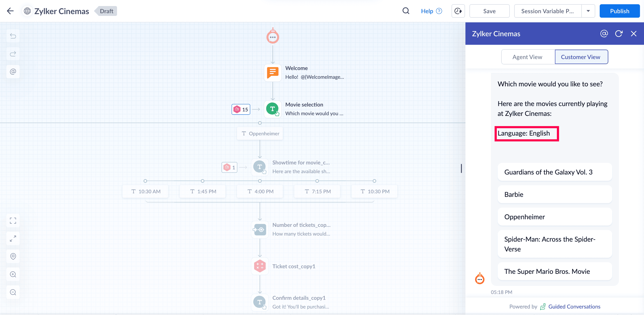Refresh the Zylker Cinemas preview chat
Image resolution: width=644 pixels, height=315 pixels.
pos(618,34)
